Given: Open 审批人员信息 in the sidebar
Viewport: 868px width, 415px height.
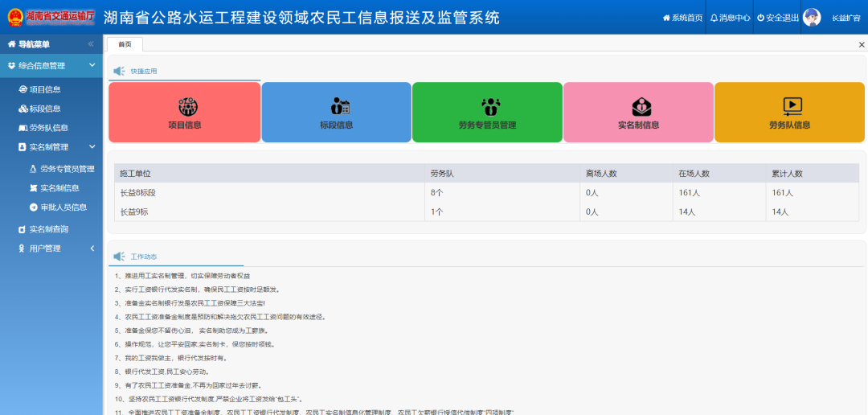Looking at the screenshot, I should pos(63,207).
